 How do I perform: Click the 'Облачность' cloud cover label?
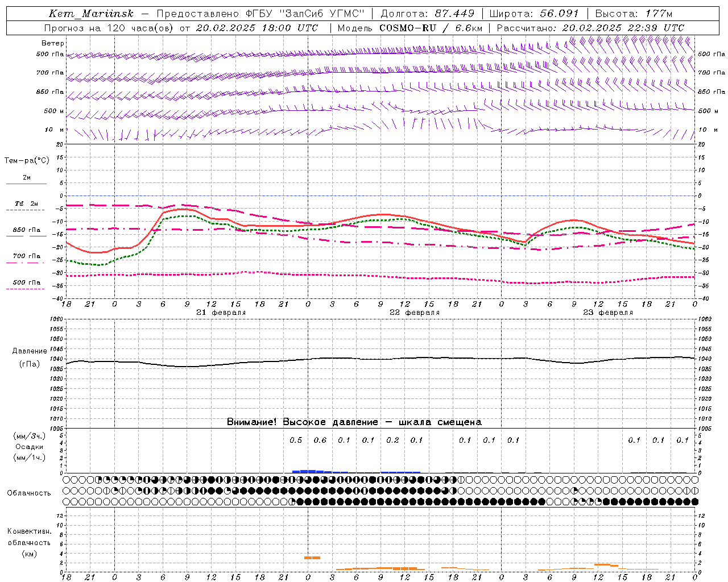click(29, 493)
